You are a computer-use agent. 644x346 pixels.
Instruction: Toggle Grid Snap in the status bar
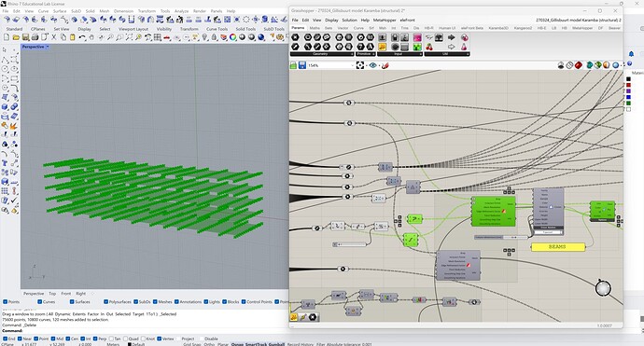coord(192,344)
